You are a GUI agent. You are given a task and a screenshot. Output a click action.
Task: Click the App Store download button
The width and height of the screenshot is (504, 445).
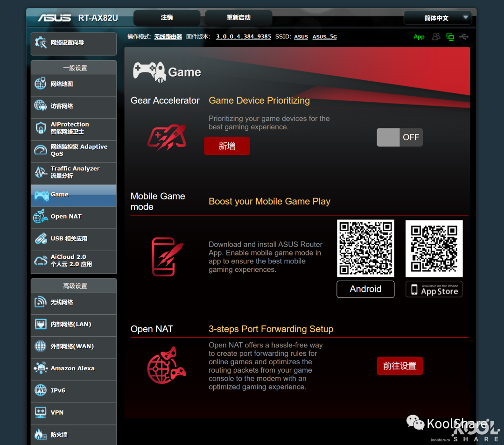434,289
